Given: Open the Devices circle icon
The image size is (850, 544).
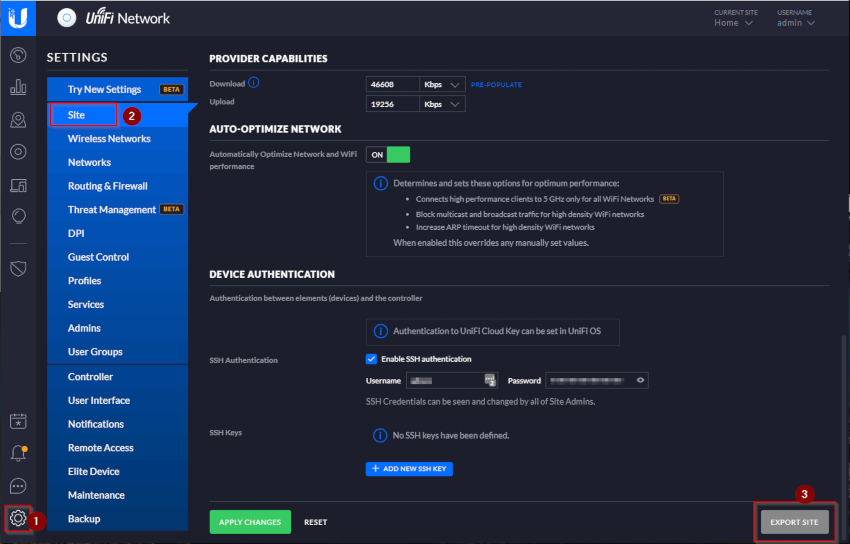Looking at the screenshot, I should coord(18,152).
